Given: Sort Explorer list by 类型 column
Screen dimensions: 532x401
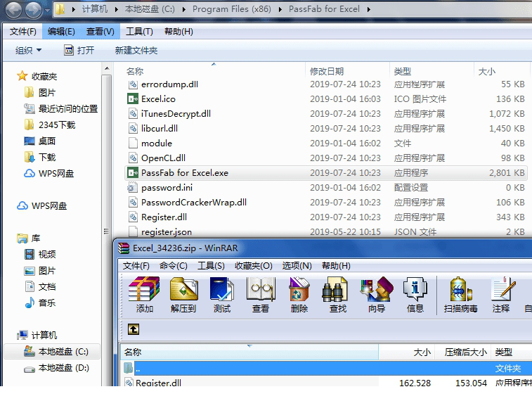Looking at the screenshot, I should click(432, 71).
